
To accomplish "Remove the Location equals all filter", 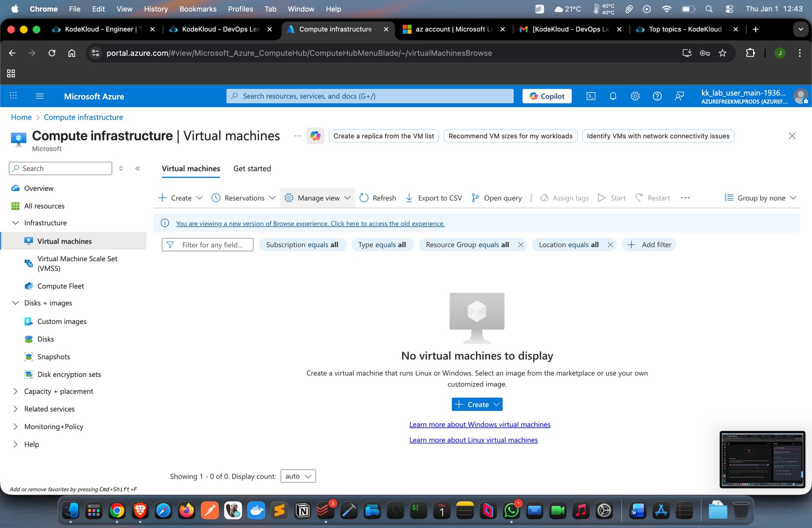I will [610, 245].
